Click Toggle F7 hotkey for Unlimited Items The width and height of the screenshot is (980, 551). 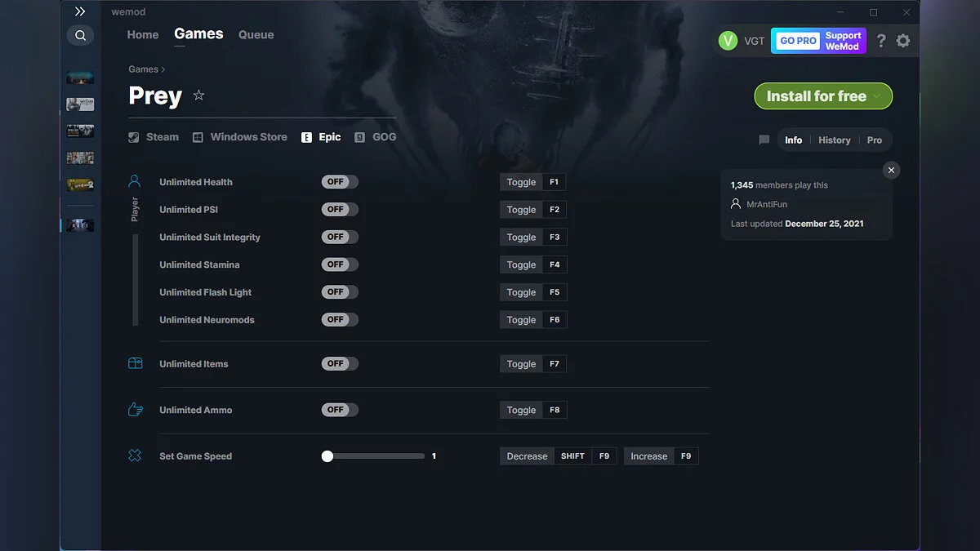[533, 364]
